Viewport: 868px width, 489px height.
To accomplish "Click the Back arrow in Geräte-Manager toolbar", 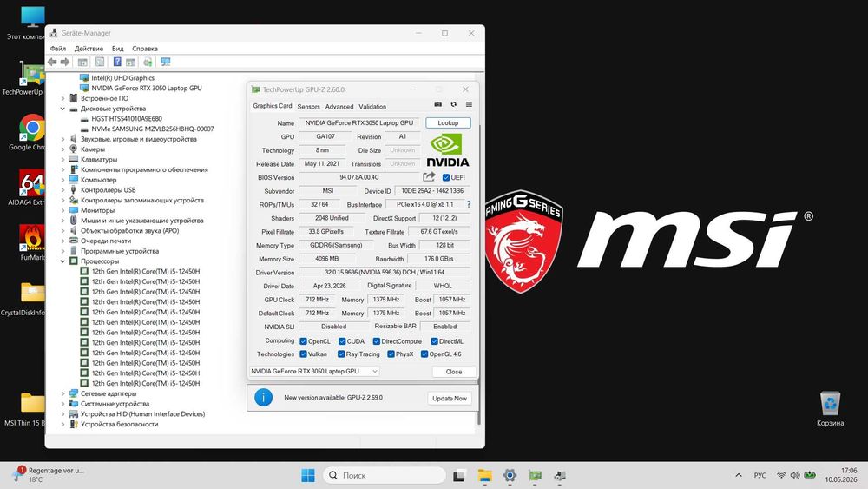I will click(x=52, y=62).
